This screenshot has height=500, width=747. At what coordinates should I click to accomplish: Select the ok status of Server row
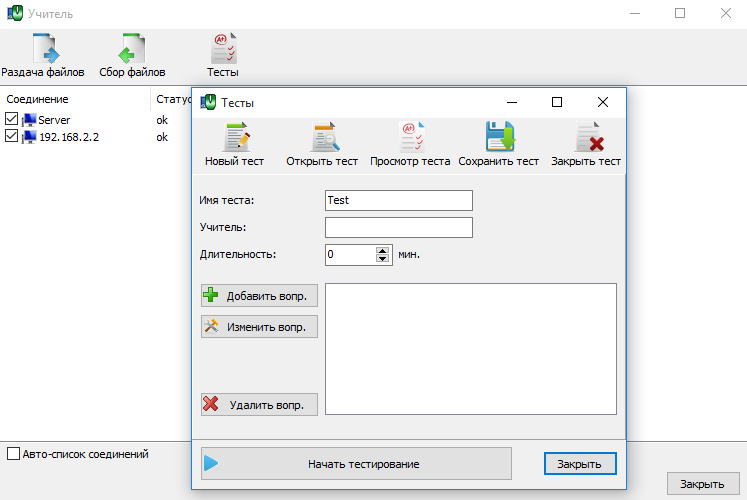pyautogui.click(x=162, y=120)
